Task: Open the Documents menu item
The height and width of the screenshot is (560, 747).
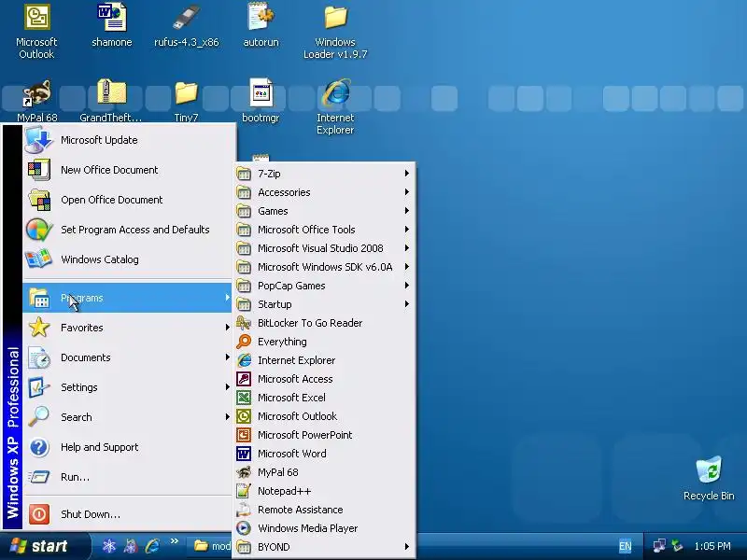Action: coord(127,357)
